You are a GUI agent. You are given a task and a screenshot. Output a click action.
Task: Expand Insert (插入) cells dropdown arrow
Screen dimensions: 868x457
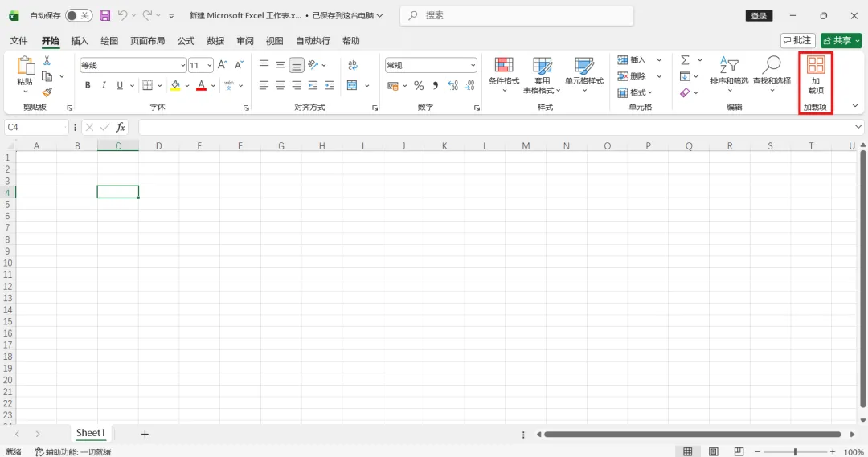coord(659,59)
